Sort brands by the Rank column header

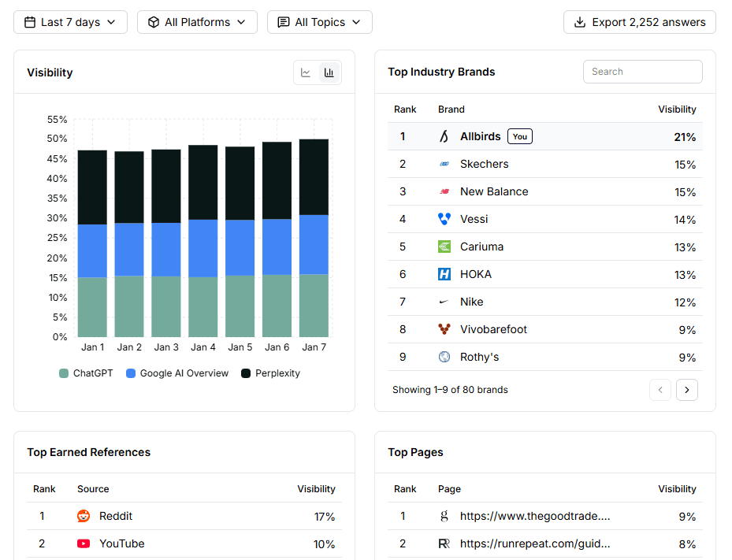click(x=405, y=109)
